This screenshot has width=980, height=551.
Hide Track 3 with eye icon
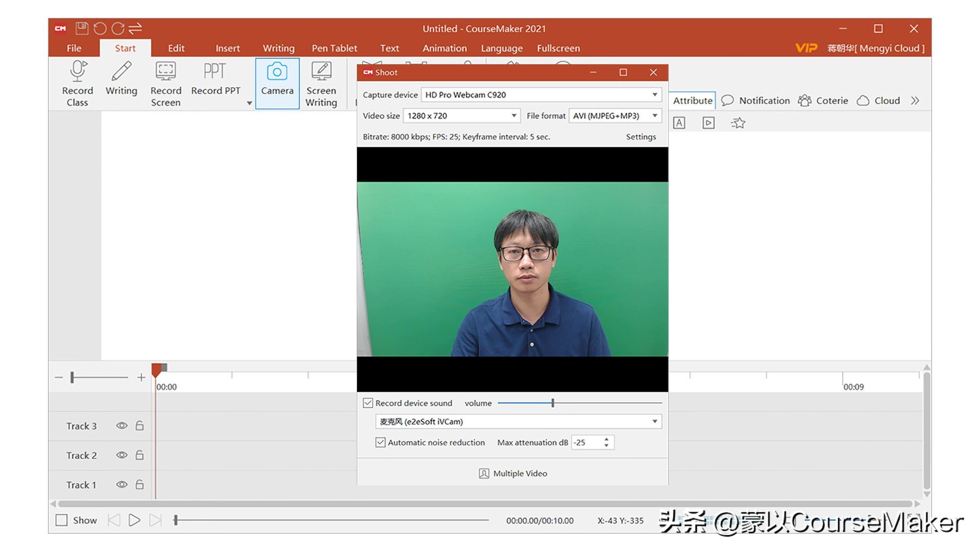[121, 425]
